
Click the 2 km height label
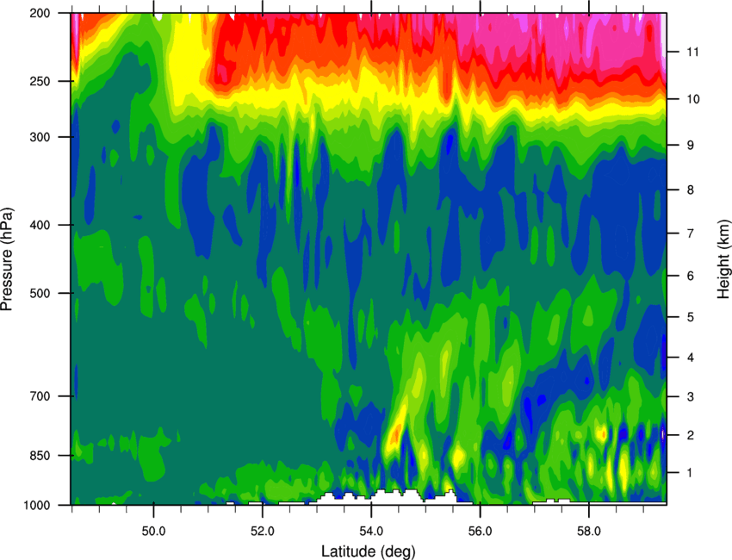click(x=691, y=435)
